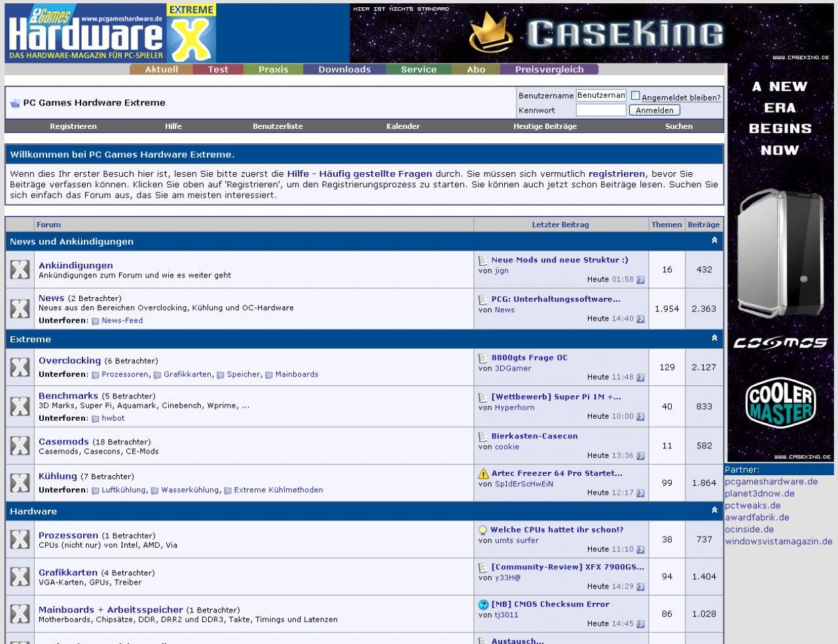Viewport: 838px width, 644px height.
Task: Click forum status icon beside Overclocking
Action: point(20,367)
